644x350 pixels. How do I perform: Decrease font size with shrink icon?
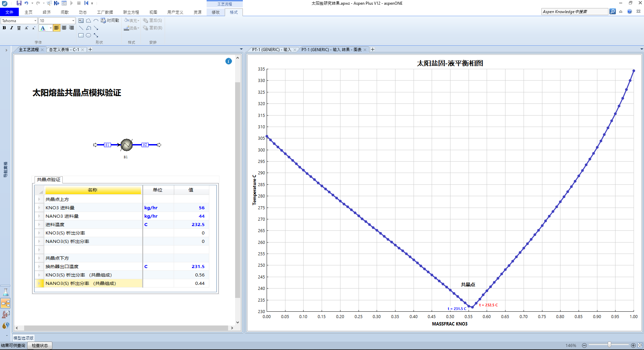(x=34, y=28)
